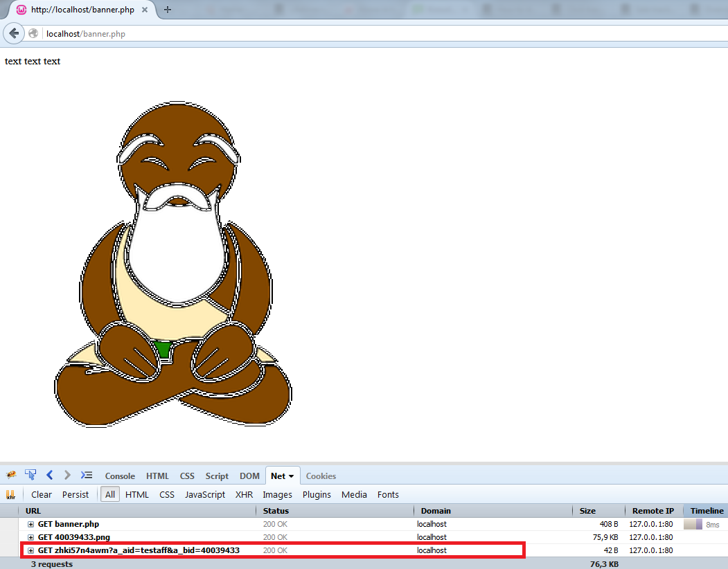Click the globe site identity icon
Viewport: 728px width, 569px height.
[33, 33]
